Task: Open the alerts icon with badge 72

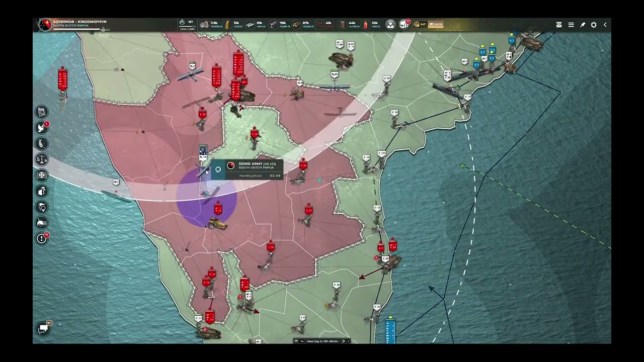Action: point(42,238)
